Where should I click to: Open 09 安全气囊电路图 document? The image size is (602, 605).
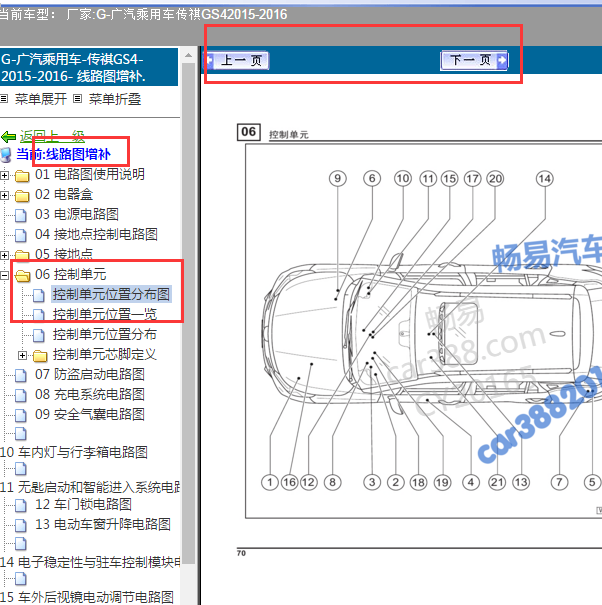90,414
